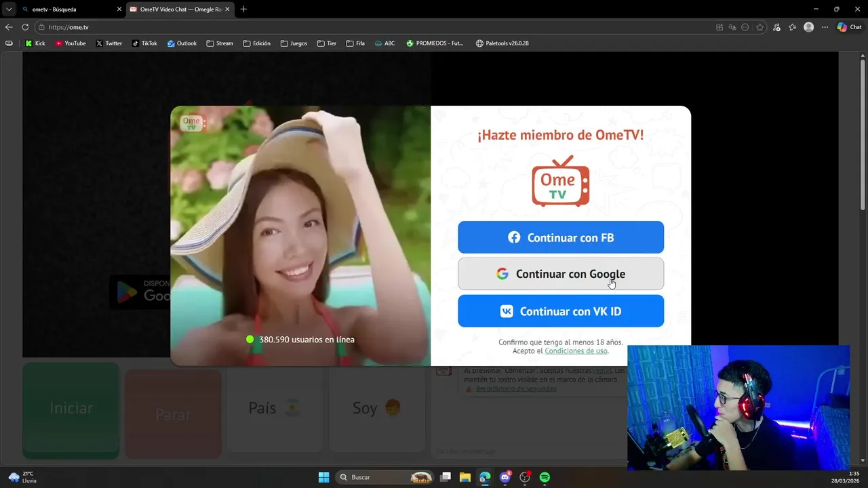The height and width of the screenshot is (488, 868).
Task: Open the Soy gender selector behind dialog
Action: click(x=377, y=408)
